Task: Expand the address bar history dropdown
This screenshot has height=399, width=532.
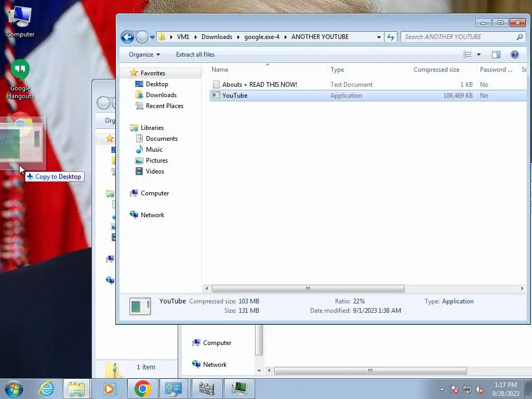Action: pos(379,37)
